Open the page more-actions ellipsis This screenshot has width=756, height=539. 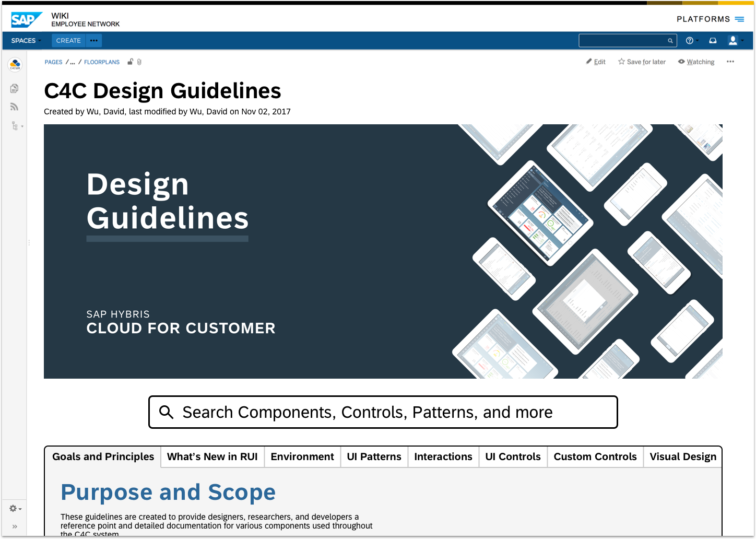click(x=730, y=62)
